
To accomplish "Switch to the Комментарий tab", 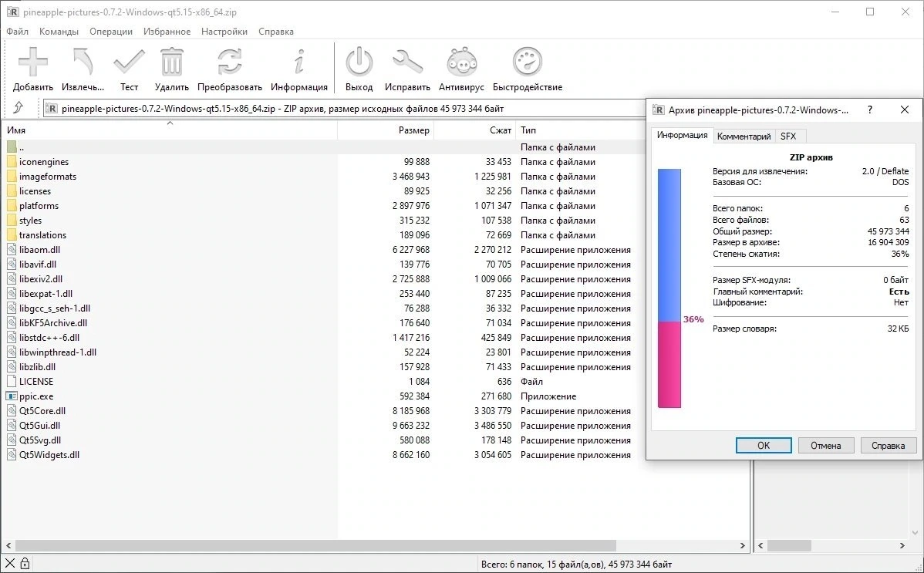I will pyautogui.click(x=744, y=137).
